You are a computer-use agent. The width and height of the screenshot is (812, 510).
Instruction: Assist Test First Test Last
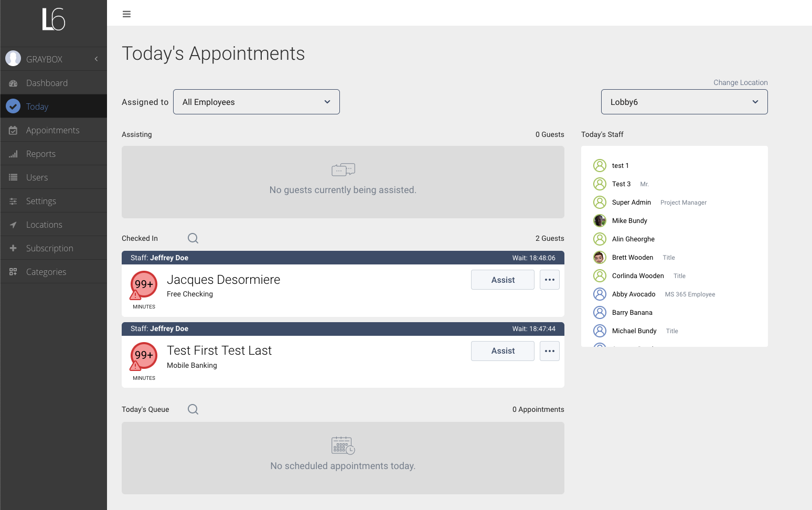503,351
